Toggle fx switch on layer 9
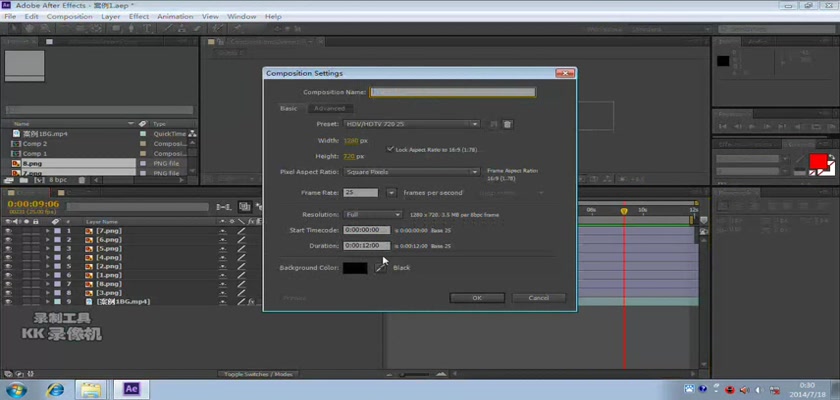 (x=251, y=302)
